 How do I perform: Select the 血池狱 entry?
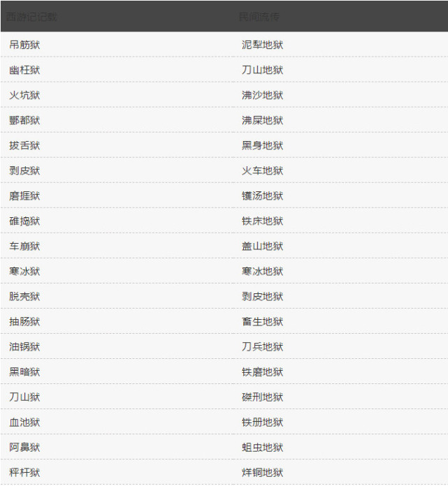pos(25,422)
